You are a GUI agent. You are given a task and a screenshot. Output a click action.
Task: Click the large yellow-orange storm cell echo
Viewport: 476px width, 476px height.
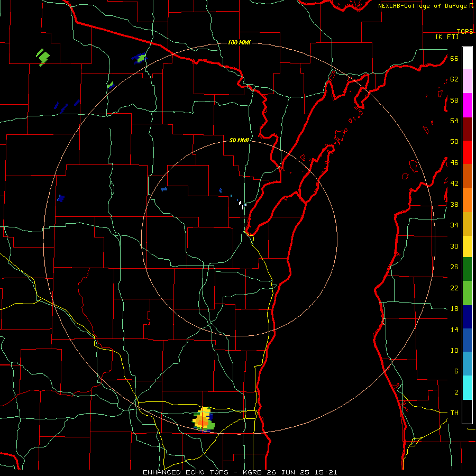(x=203, y=420)
